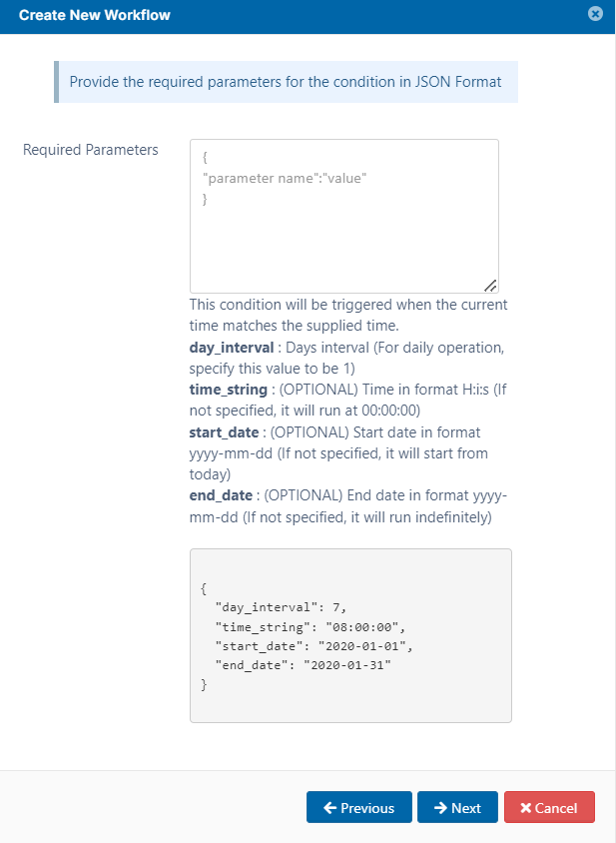Click the bold time_string description term
Screen dimensions: 616x843
pyautogui.click(x=229, y=390)
